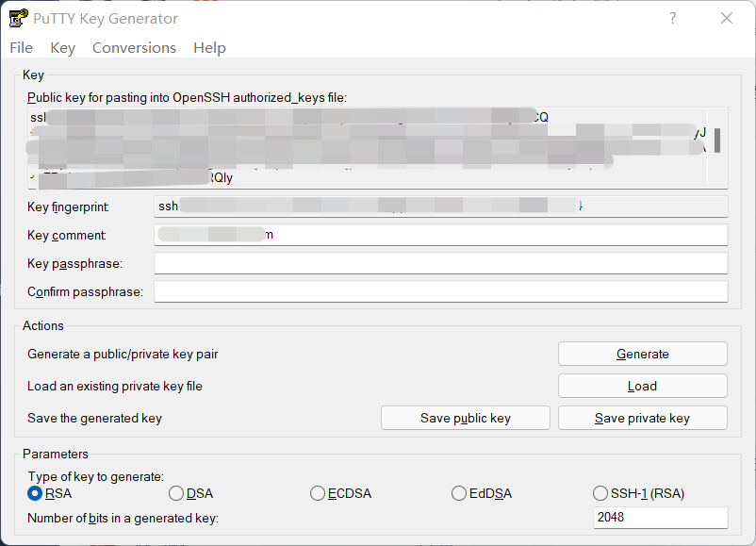Click the Key comment field
Screen dimensions: 756x546
point(440,235)
